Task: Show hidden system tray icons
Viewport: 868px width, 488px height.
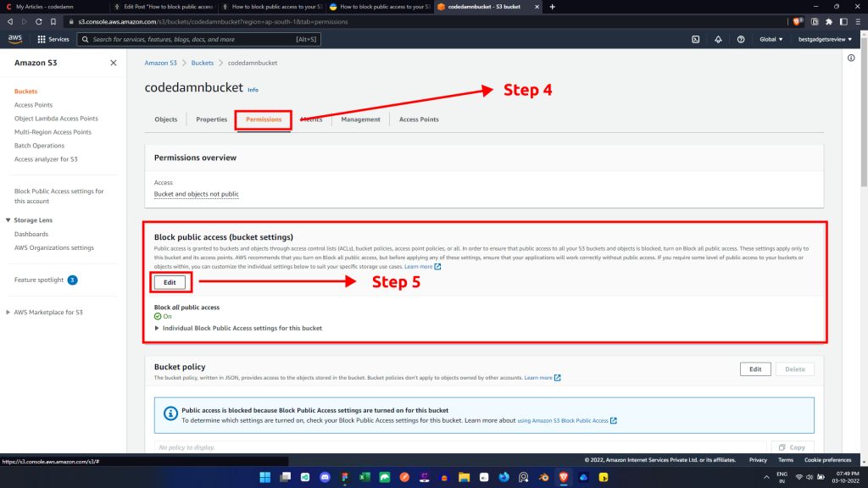Action: tap(766, 477)
